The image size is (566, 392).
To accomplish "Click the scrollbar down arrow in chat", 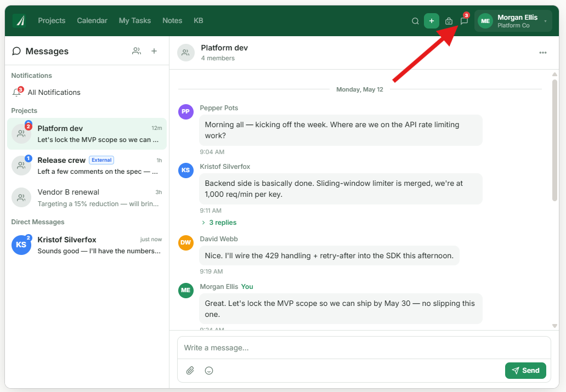I will tap(555, 326).
